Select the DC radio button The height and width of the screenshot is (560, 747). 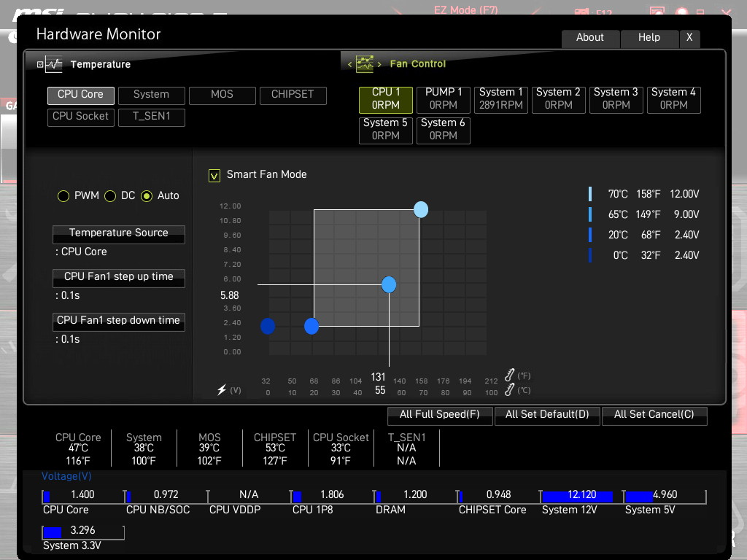pos(110,196)
